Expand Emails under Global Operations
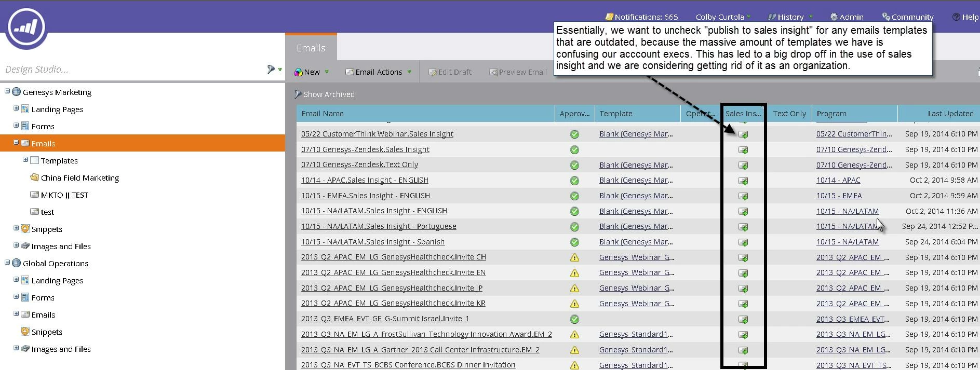 tap(16, 314)
